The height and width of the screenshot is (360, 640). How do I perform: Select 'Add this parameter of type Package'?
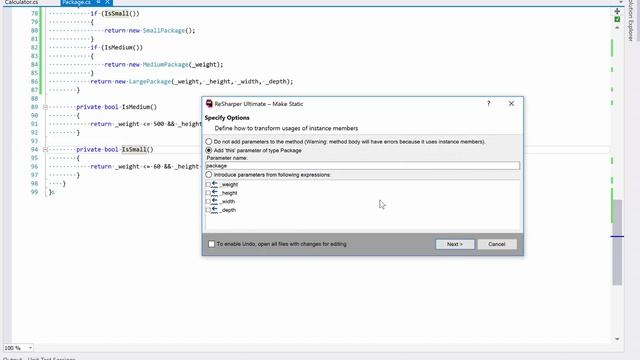click(x=209, y=150)
